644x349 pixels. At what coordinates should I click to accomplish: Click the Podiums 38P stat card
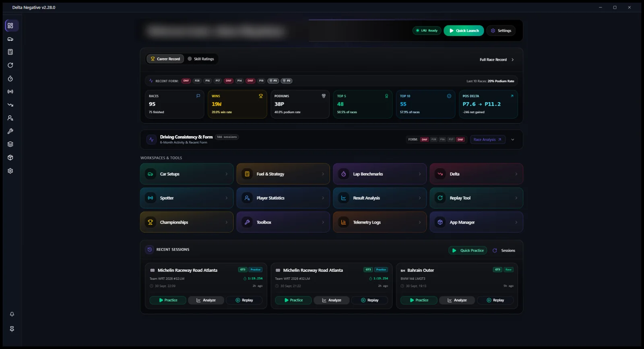coord(300,104)
